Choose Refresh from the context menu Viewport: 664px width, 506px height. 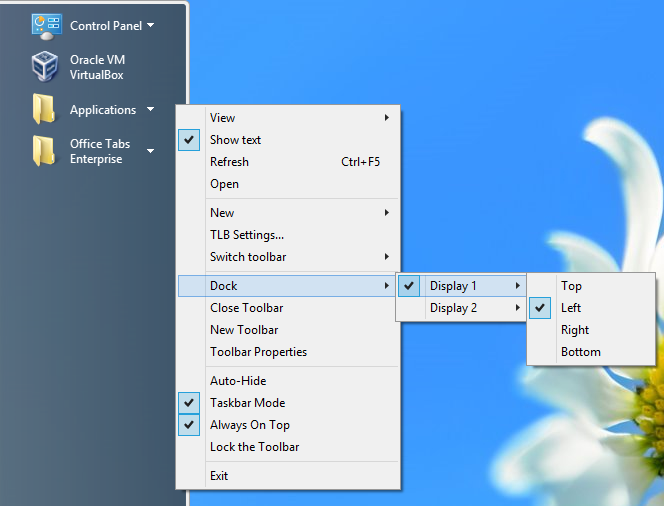pos(288,162)
